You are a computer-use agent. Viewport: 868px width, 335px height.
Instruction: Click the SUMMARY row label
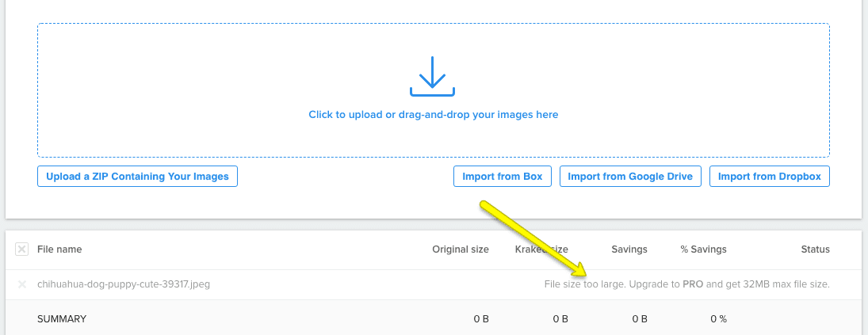62,319
